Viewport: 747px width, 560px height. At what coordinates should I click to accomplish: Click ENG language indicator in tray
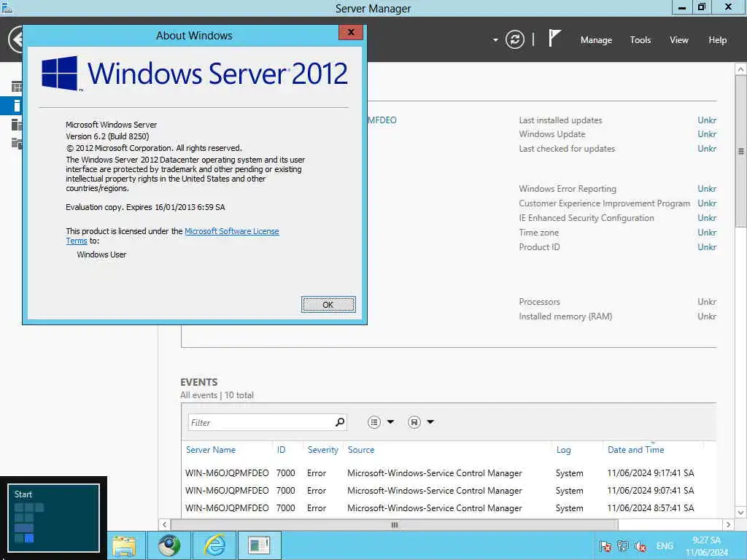pos(665,546)
